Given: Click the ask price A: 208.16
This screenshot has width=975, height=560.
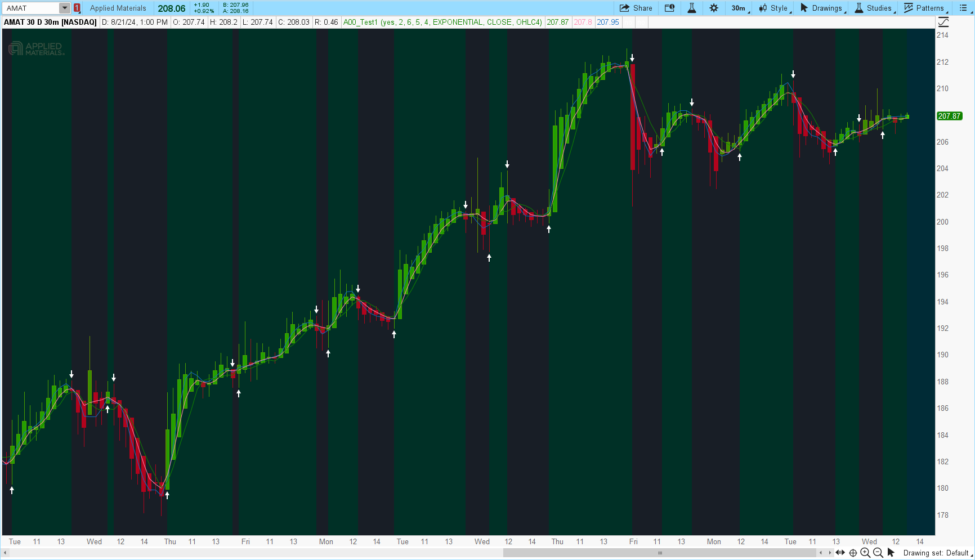Looking at the screenshot, I should click(236, 11).
